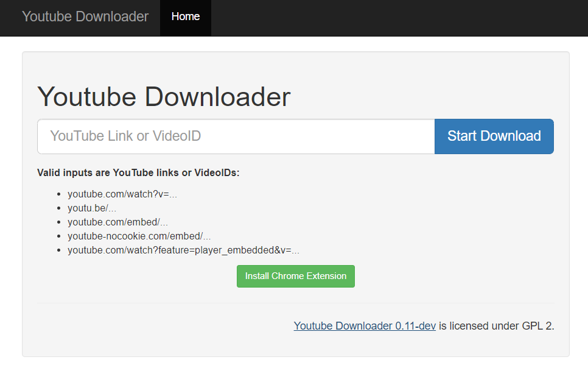Open the Home tab in navbar
This screenshot has height=368, width=588.
(x=186, y=18)
